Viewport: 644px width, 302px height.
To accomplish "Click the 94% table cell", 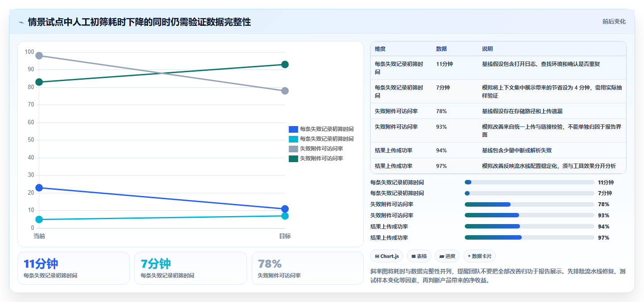I will (x=442, y=150).
